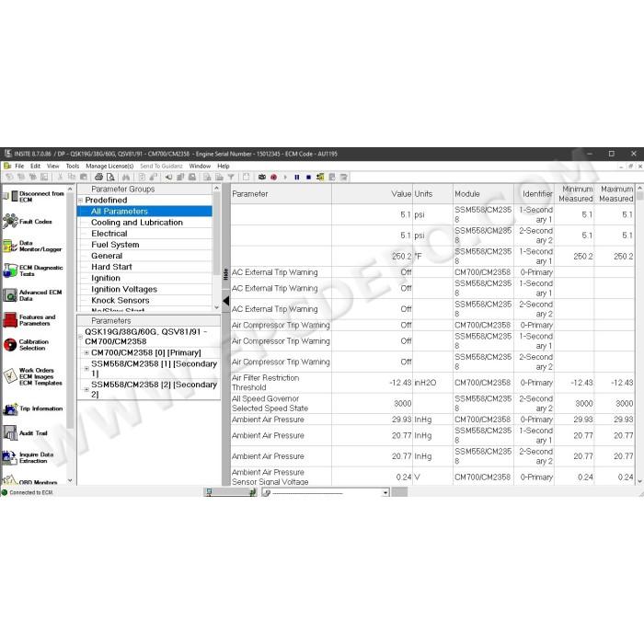Screen dimensions: 644x644
Task: Click the Parameter column header
Action: tap(281, 194)
